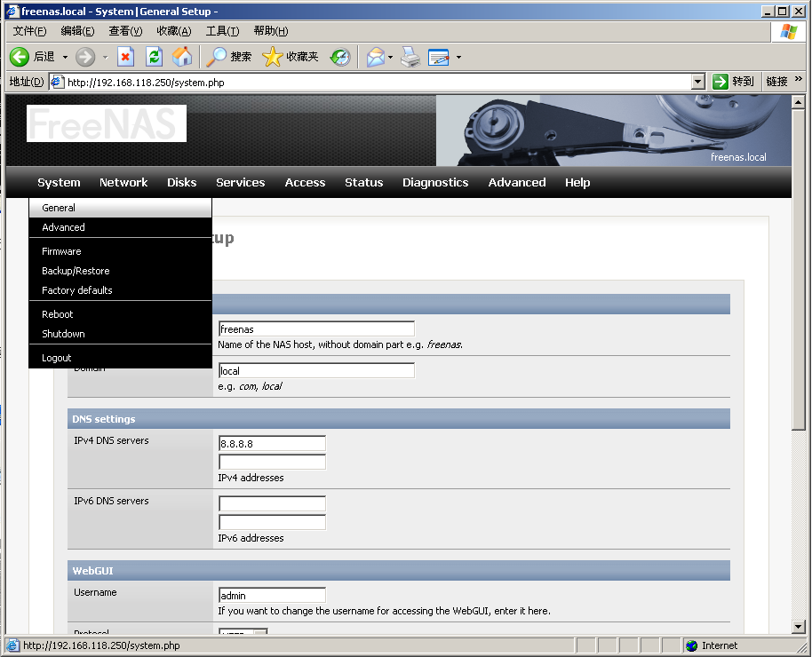Viewport: 812px width, 657px height.
Task: Choose Factory defaults menu entry
Action: pos(120,290)
